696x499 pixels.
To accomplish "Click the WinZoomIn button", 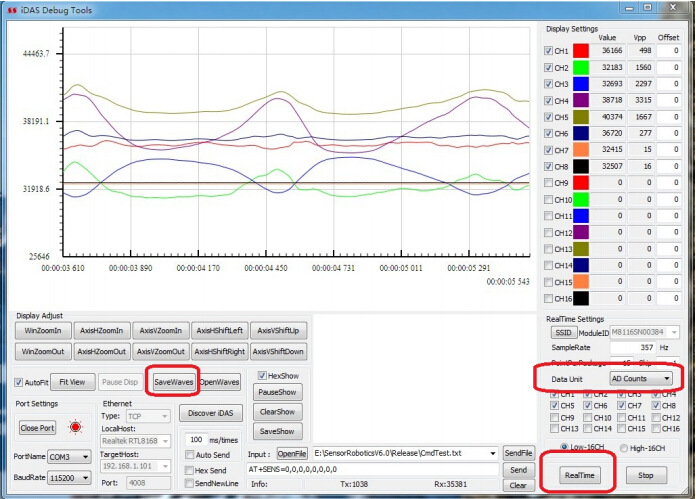I will coord(43,331).
